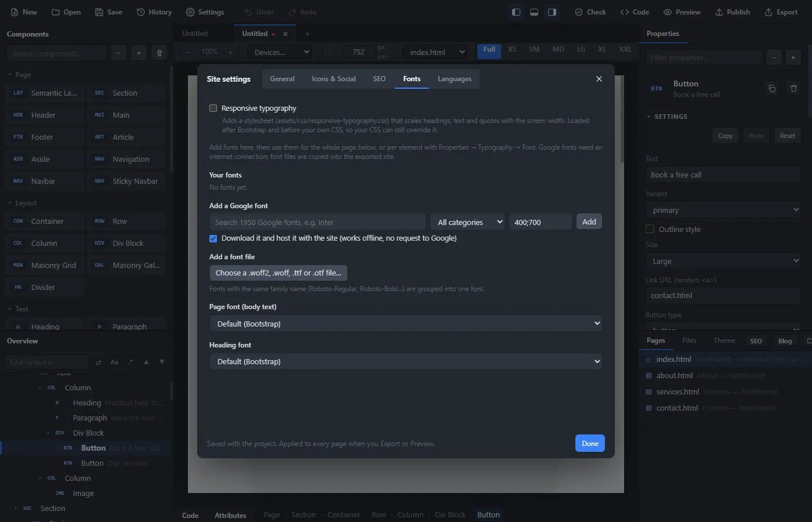
Task: Toggle the right panel layout icon
Action: [x=552, y=12]
